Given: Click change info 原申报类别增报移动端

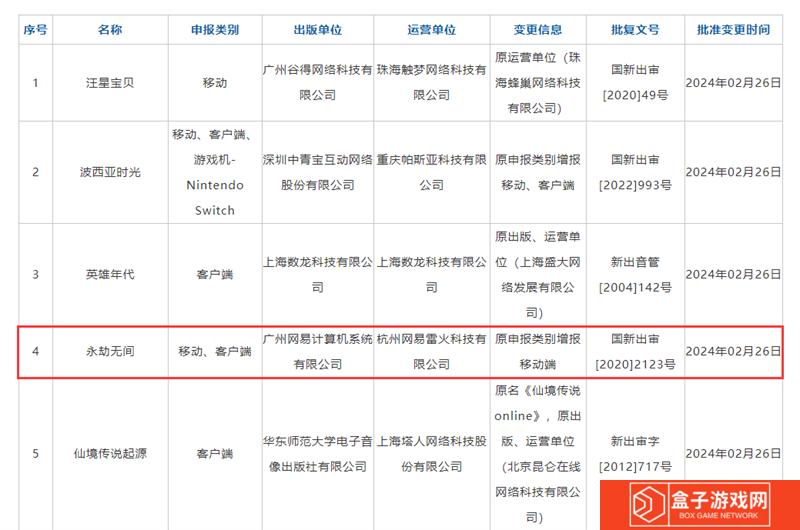Looking at the screenshot, I should point(538,351).
